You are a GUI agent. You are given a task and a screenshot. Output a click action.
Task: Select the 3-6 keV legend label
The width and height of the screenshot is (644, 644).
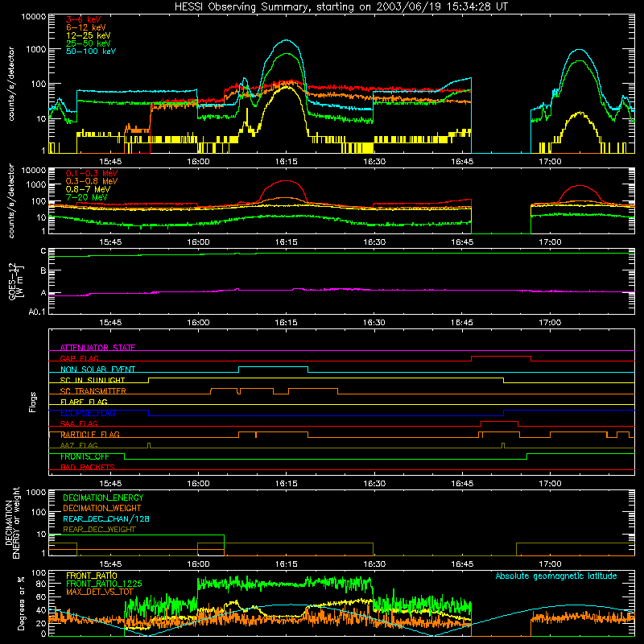coord(84,19)
